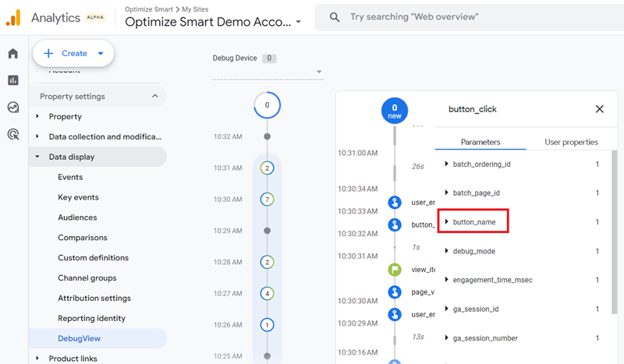
Task: Click the plus icon on Create button
Action: [48, 53]
